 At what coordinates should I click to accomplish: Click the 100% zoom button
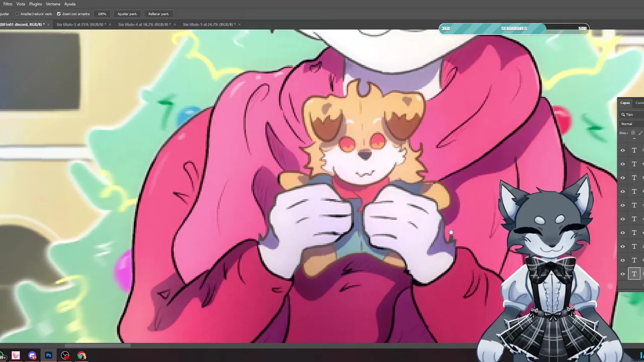102,14
